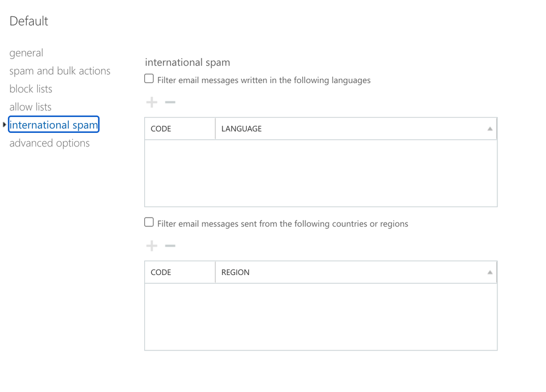Screen dimensions: 546x392
Task: Click the LANGUAGE column sort arrow
Action: click(490, 129)
